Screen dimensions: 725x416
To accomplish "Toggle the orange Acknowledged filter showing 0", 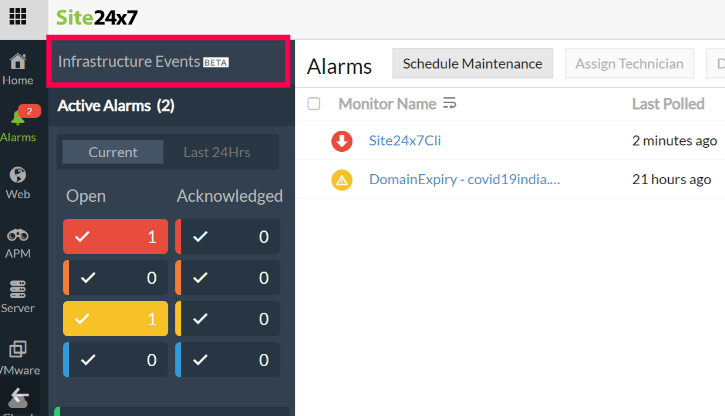I will [227, 278].
